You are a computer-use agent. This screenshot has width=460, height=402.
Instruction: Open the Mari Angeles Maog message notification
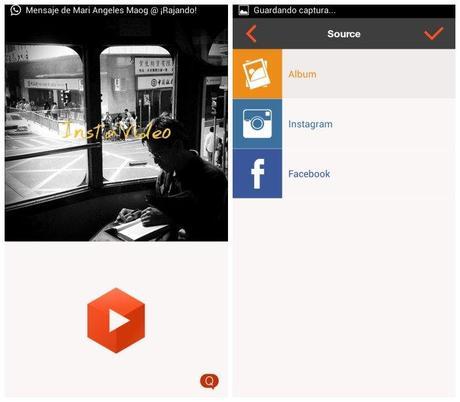click(x=111, y=10)
